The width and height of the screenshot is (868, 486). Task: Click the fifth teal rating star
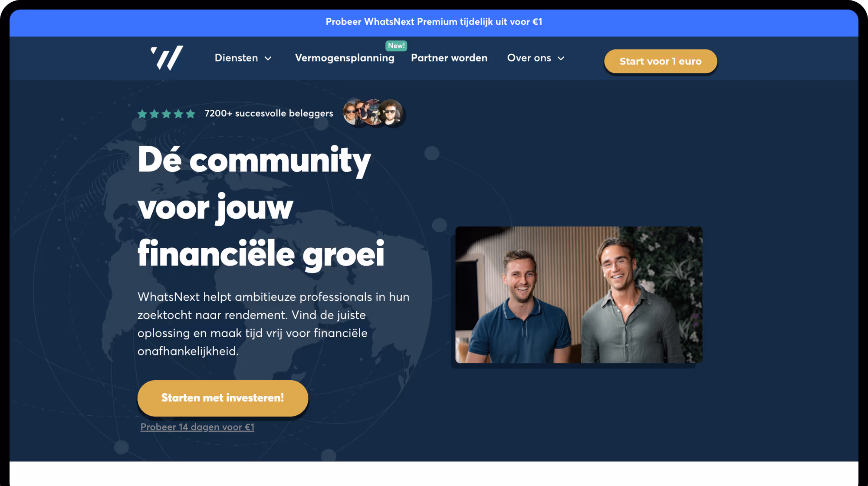[191, 114]
